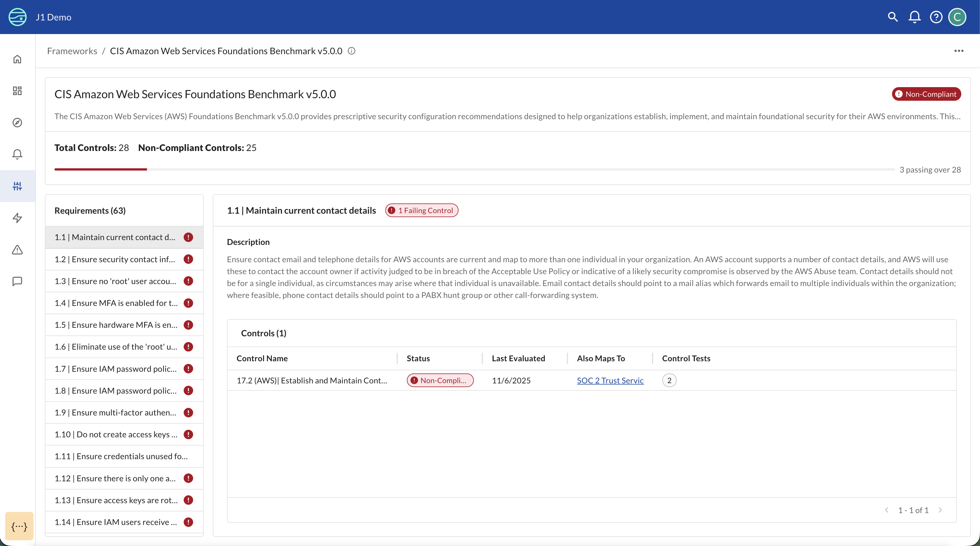Click the left pagination chevron
The height and width of the screenshot is (546, 980).
click(x=887, y=510)
